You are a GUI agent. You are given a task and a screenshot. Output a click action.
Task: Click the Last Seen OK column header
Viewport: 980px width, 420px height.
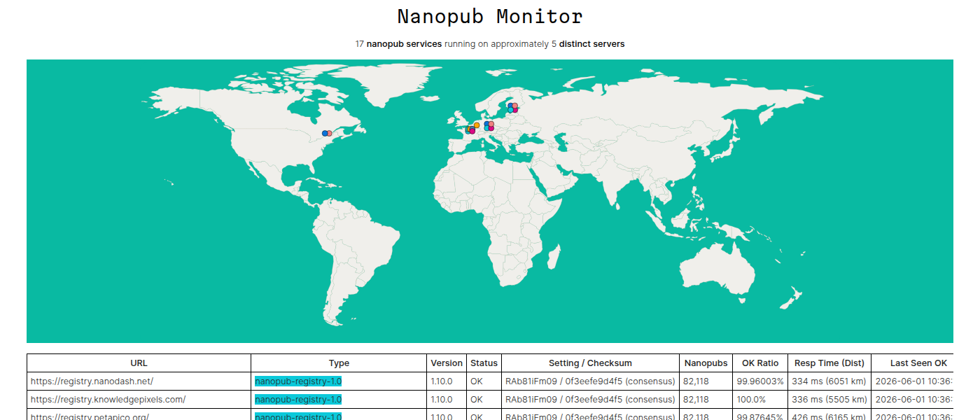(x=918, y=363)
